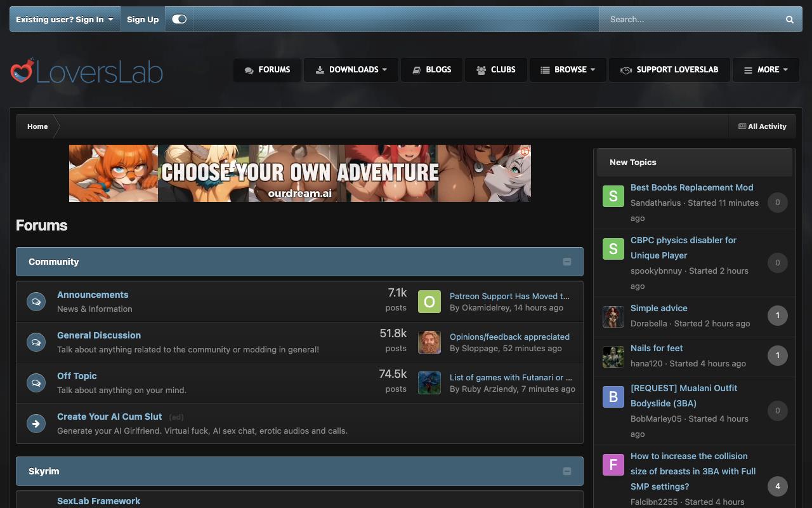
Task: Open the Patreon Support Has Moved topic
Action: pyautogui.click(x=509, y=296)
